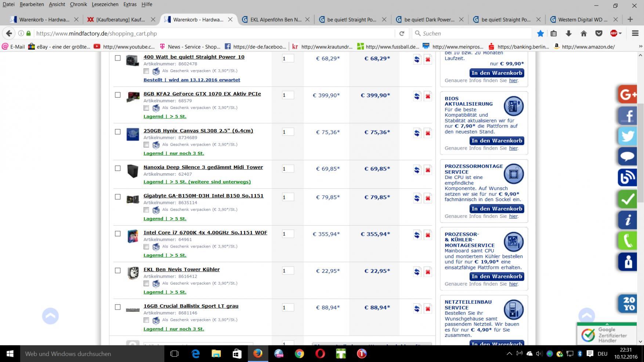Select the Nanoxia Deep Silence 3 checkbox
Viewport: 644px width, 362px height.
click(x=117, y=168)
